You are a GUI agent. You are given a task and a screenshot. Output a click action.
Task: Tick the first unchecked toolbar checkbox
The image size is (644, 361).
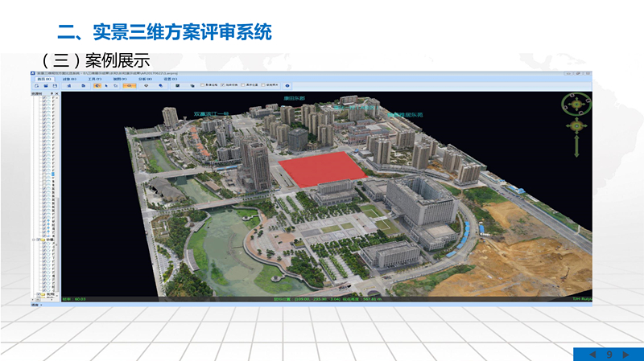tap(202, 85)
